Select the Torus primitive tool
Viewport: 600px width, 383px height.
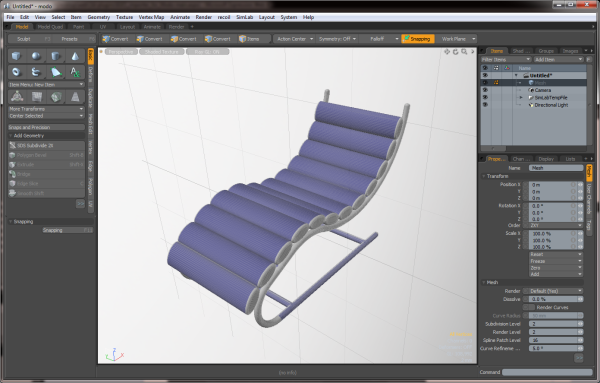[16, 72]
